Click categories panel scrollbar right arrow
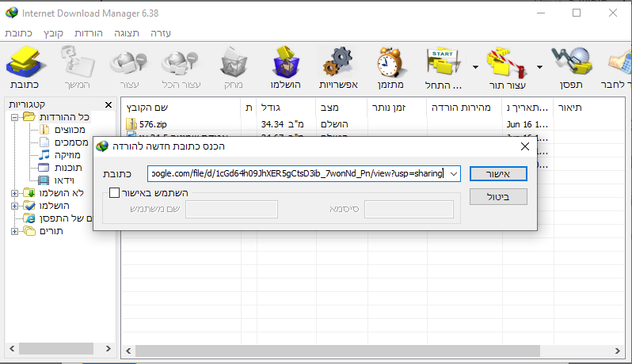632x364 pixels. [108, 349]
